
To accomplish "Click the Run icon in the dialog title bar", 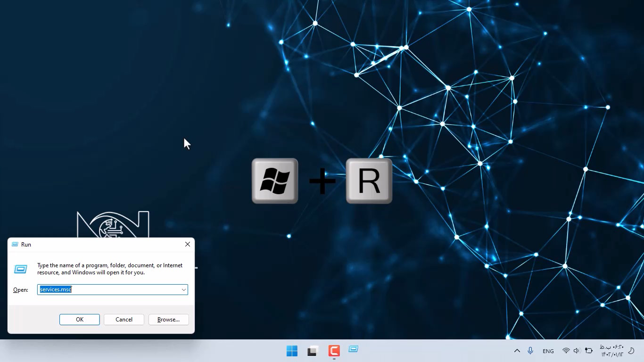I will coord(15,245).
